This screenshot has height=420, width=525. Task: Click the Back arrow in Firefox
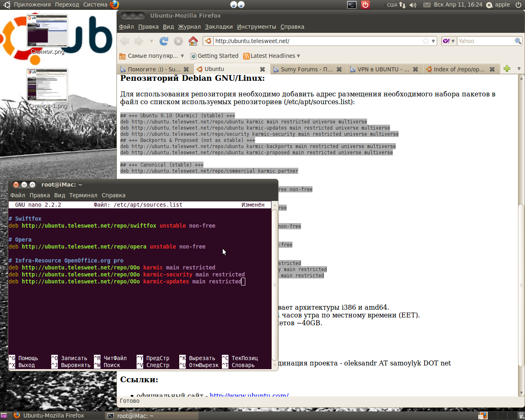click(x=125, y=41)
